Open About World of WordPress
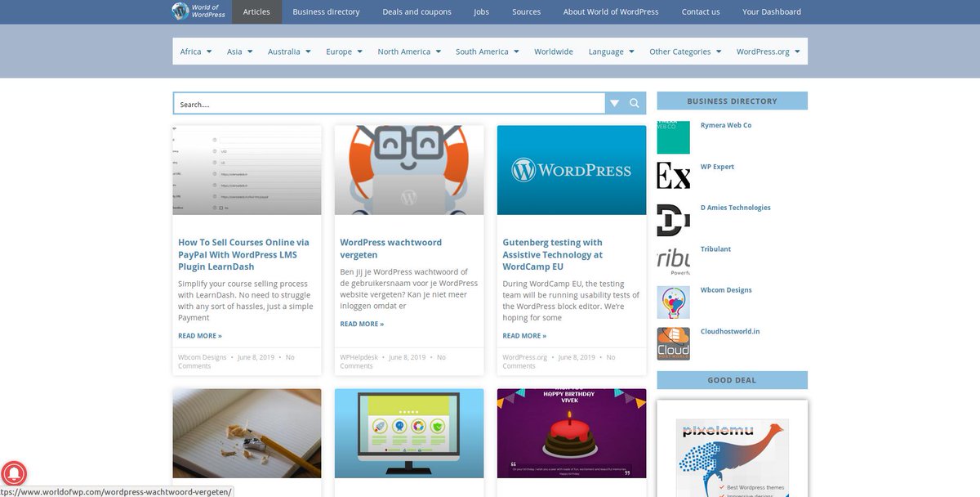 (611, 11)
